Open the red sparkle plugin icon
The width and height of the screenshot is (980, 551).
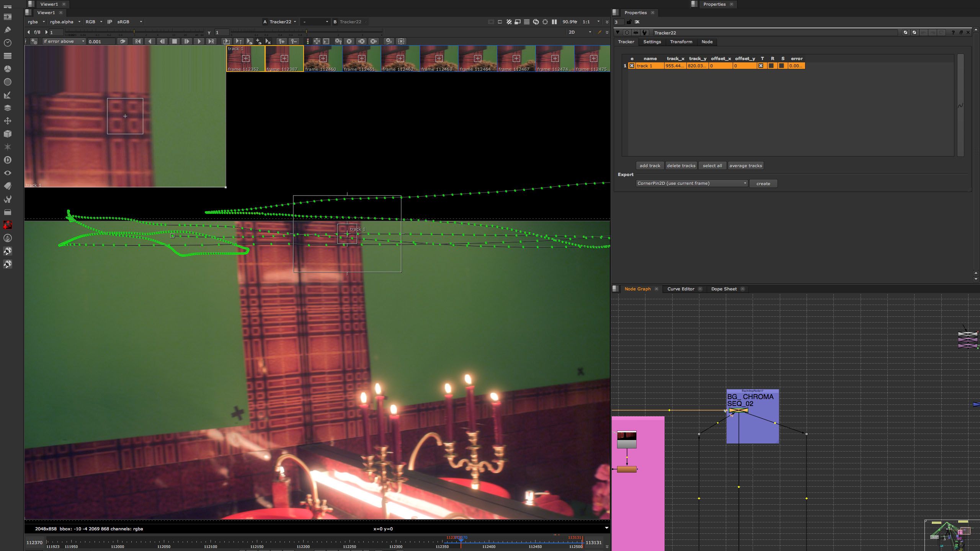[7, 225]
